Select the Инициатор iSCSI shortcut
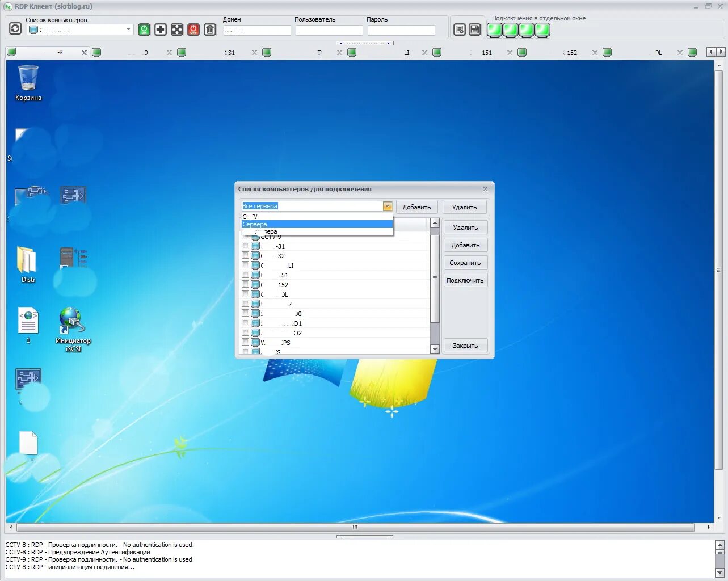Image resolution: width=728 pixels, height=581 pixels. pos(73,329)
